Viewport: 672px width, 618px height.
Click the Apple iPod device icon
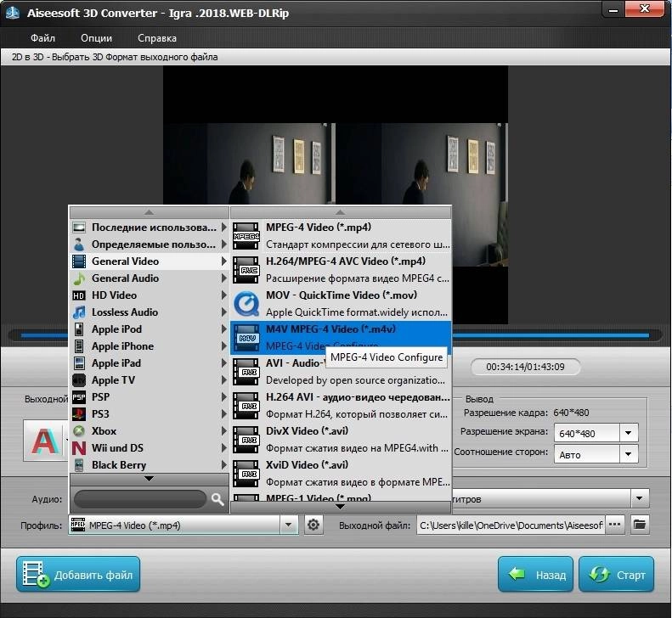tap(79, 329)
